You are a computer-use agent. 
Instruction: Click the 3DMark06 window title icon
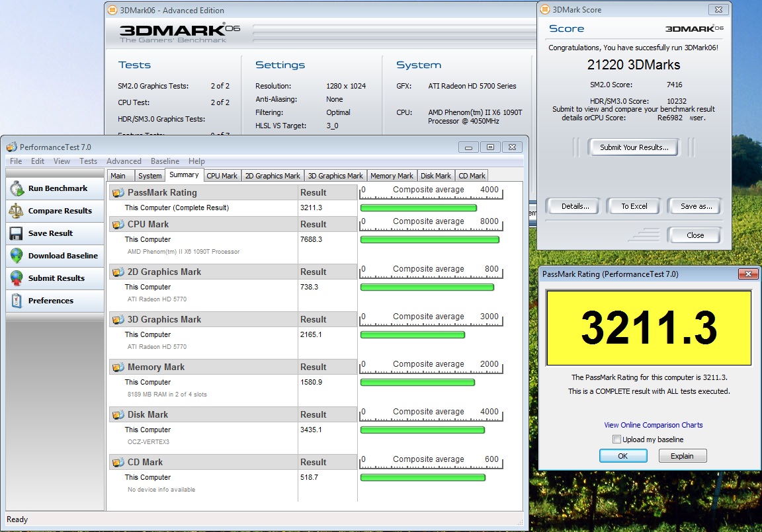pos(112,10)
